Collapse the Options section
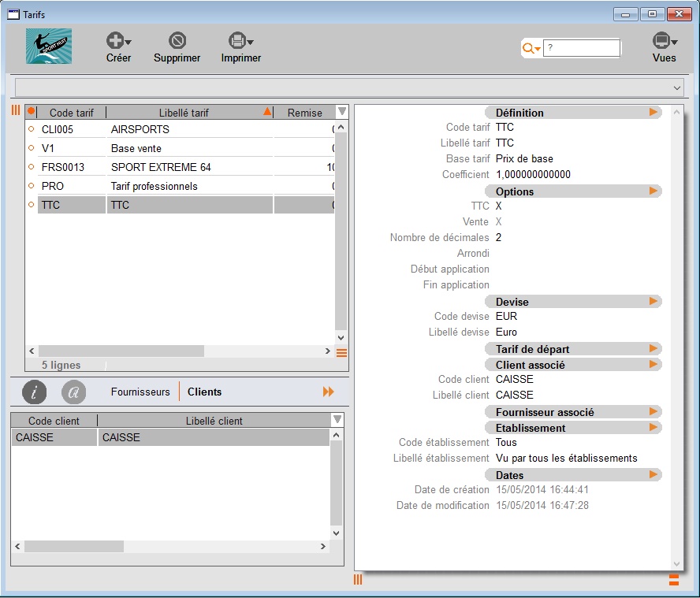Image resolution: width=700 pixels, height=598 pixels. click(x=653, y=191)
